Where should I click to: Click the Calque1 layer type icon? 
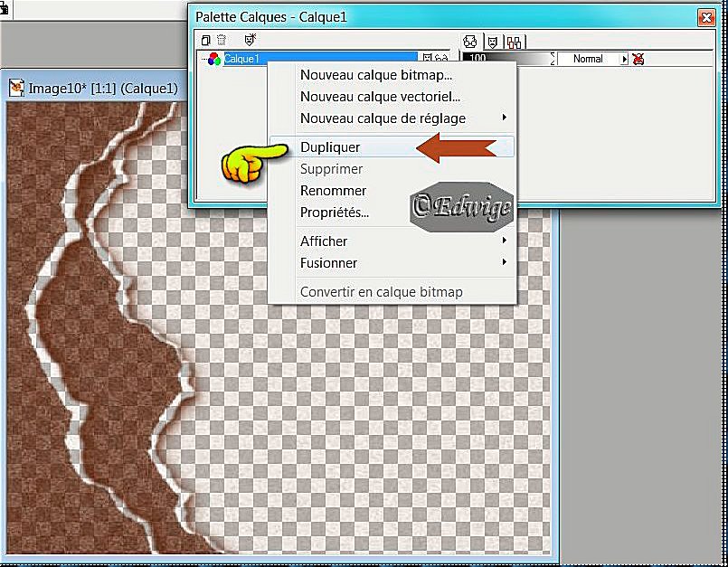click(213, 59)
